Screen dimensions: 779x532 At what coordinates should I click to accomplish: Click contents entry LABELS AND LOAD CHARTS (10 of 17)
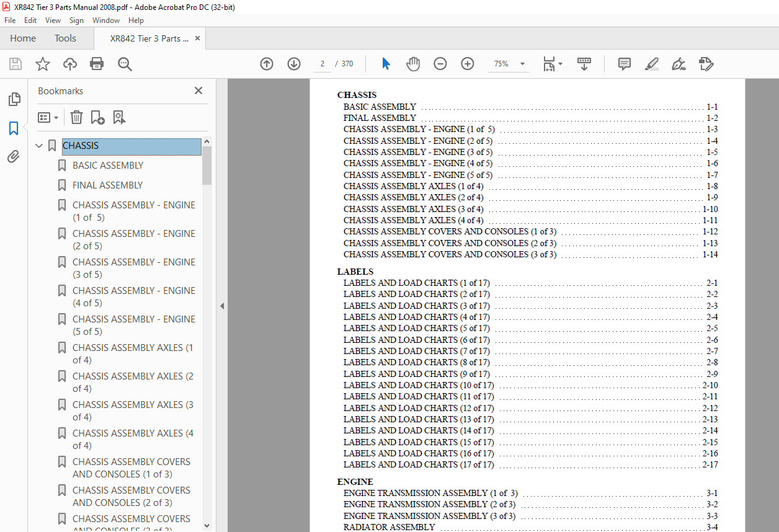(x=530, y=385)
